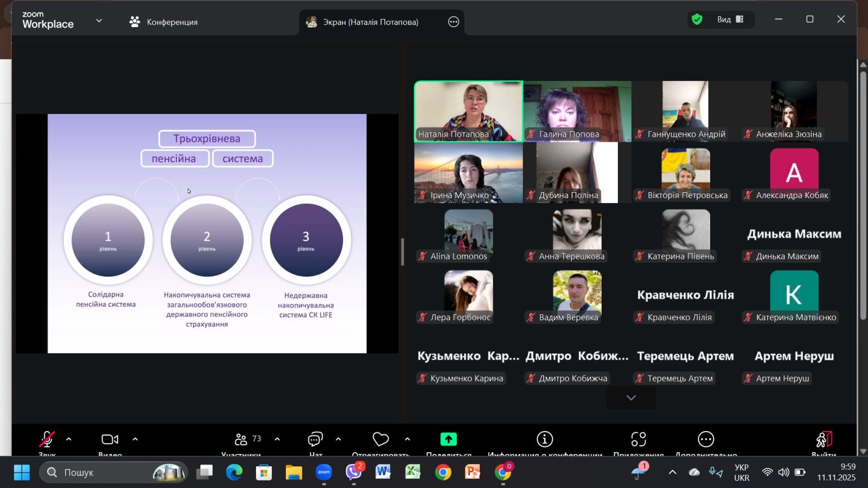Viewport: 868px width, 488px height.
Task: Click the More options ellipsis in toolbar
Action: (x=706, y=439)
